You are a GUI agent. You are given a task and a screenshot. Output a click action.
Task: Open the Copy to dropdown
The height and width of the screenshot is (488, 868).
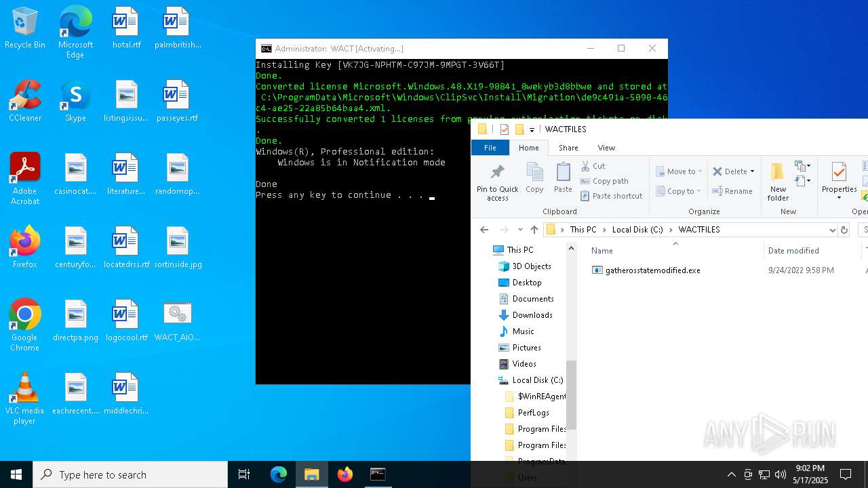[x=679, y=191]
